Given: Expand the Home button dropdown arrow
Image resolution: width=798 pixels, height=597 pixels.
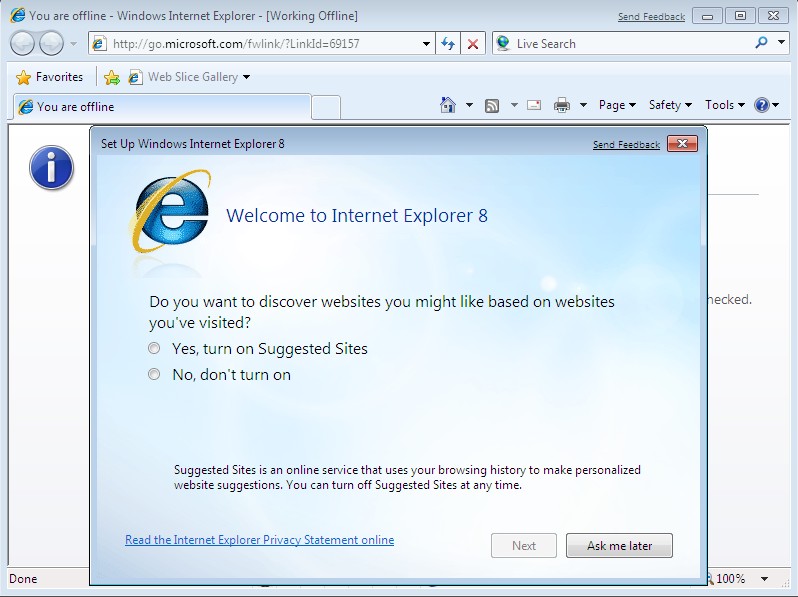Looking at the screenshot, I should 469,105.
